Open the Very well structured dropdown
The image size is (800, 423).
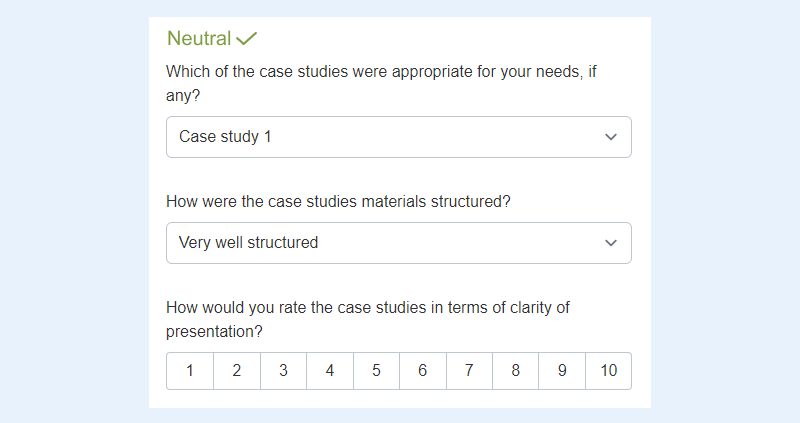398,243
